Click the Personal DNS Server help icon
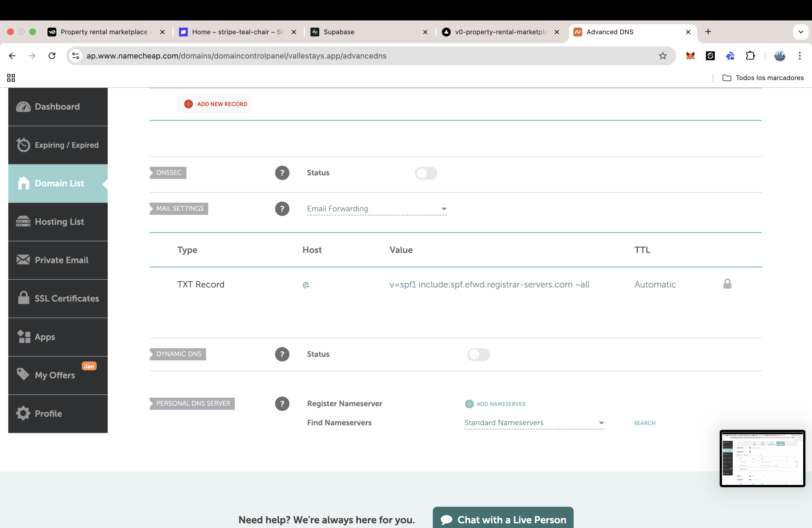Image resolution: width=812 pixels, height=528 pixels. pos(282,403)
